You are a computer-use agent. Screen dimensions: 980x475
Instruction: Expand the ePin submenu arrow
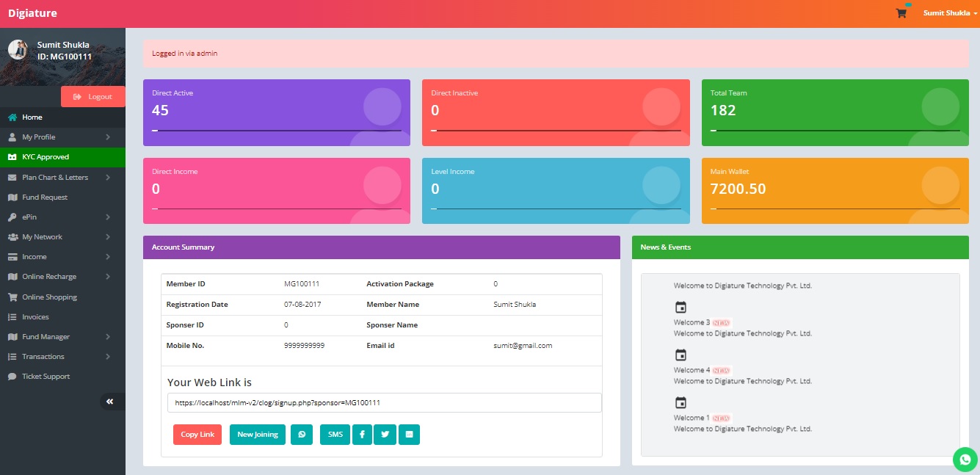(107, 217)
